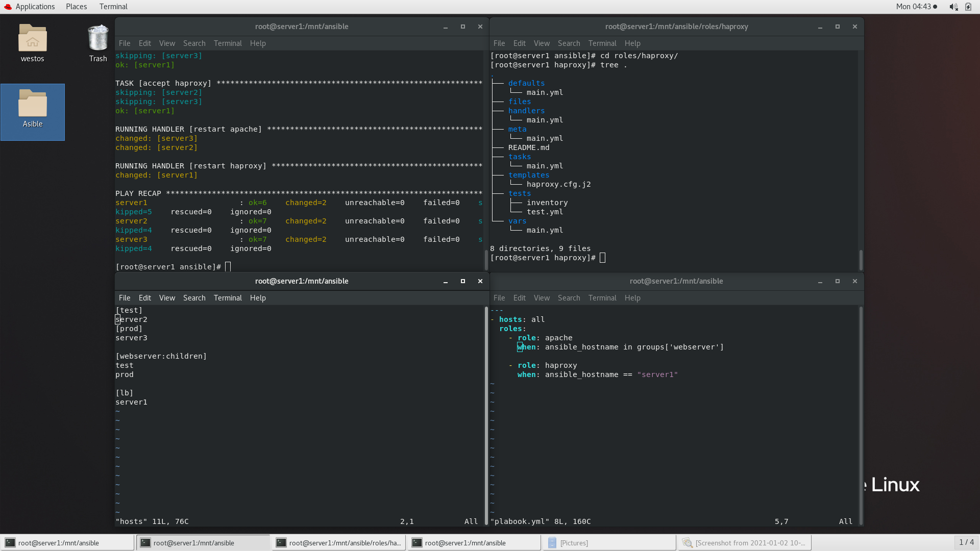Switch to roles/haproxy terminal in taskbar

click(339, 543)
